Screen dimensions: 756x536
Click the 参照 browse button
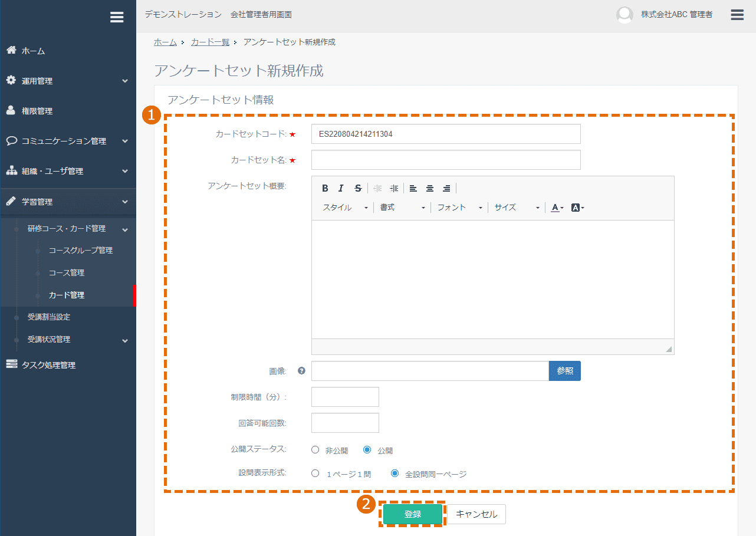tap(565, 371)
